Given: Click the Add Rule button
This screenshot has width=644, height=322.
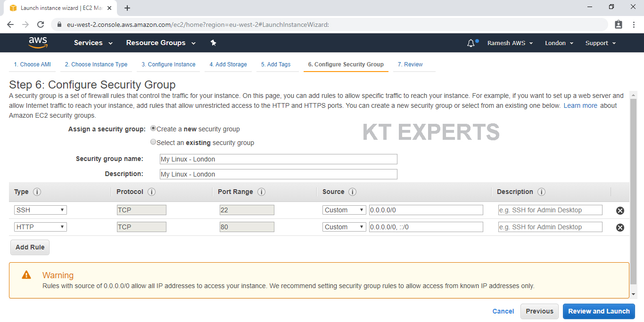Looking at the screenshot, I should (30, 247).
